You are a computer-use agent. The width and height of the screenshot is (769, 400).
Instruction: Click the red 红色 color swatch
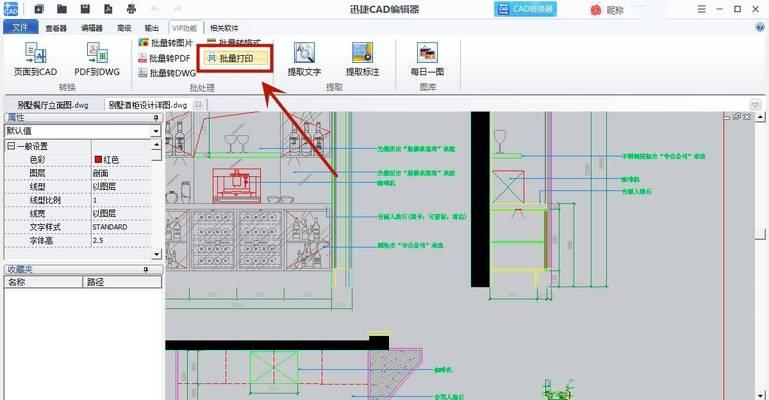[x=98, y=159]
